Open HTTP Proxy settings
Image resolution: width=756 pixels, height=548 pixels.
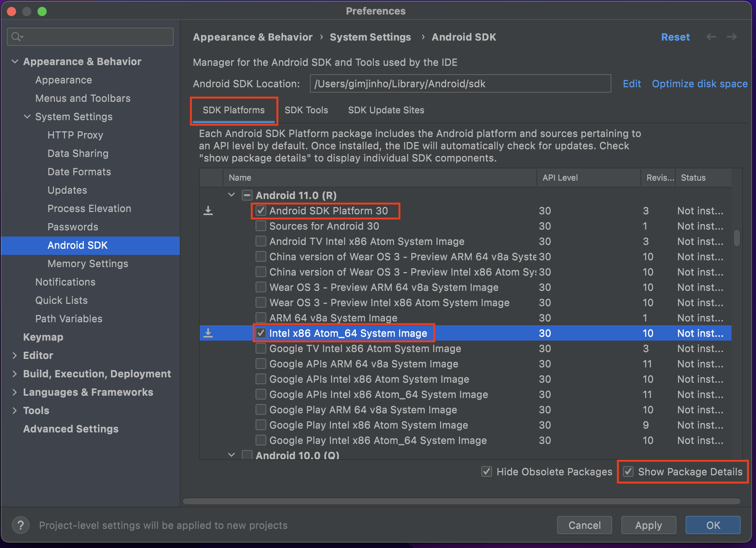(75, 135)
